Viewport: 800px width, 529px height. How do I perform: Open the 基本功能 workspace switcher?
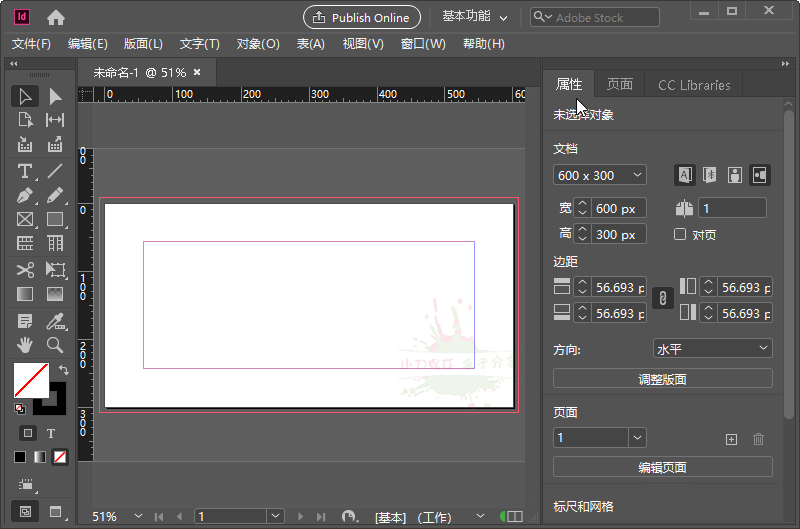pyautogui.click(x=475, y=17)
